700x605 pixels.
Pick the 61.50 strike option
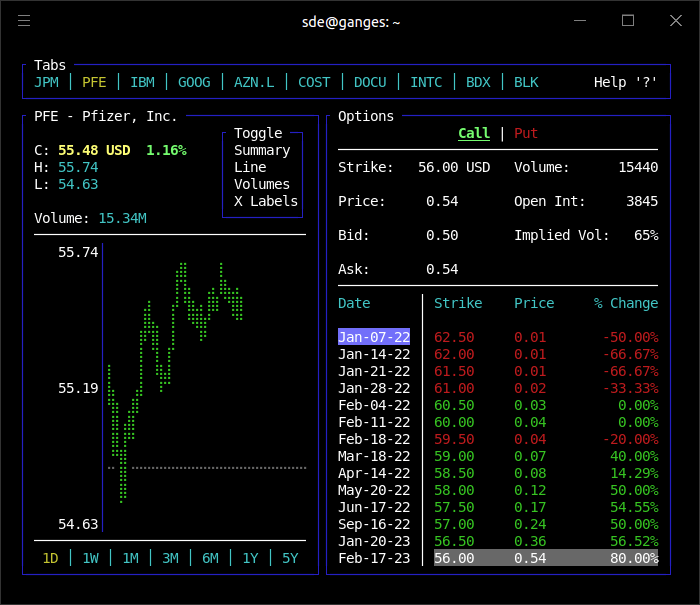tap(546, 371)
